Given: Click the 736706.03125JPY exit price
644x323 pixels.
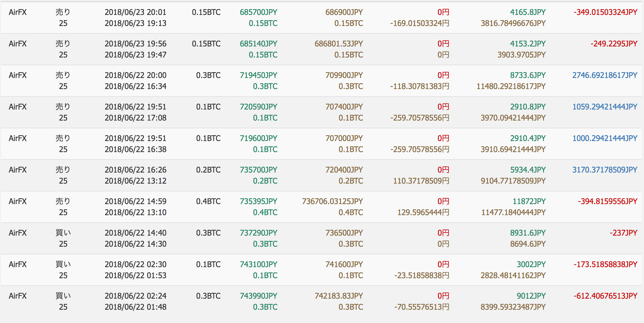Looking at the screenshot, I should 332,201.
